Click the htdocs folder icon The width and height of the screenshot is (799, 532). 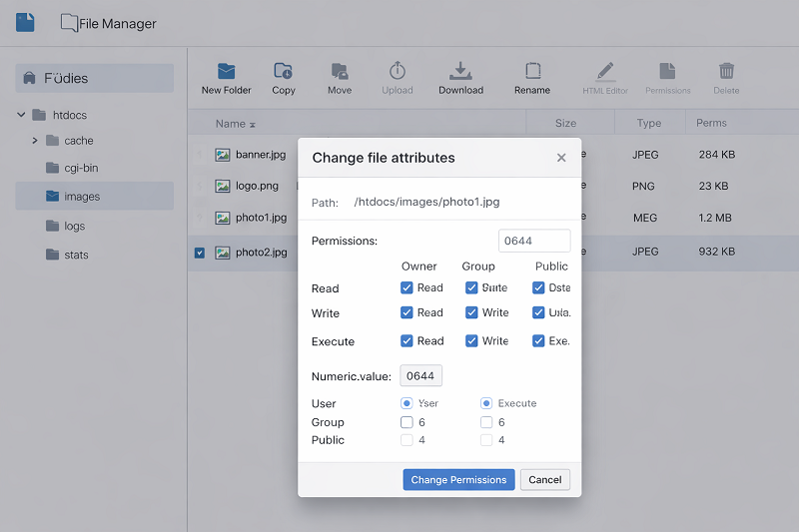[39, 115]
